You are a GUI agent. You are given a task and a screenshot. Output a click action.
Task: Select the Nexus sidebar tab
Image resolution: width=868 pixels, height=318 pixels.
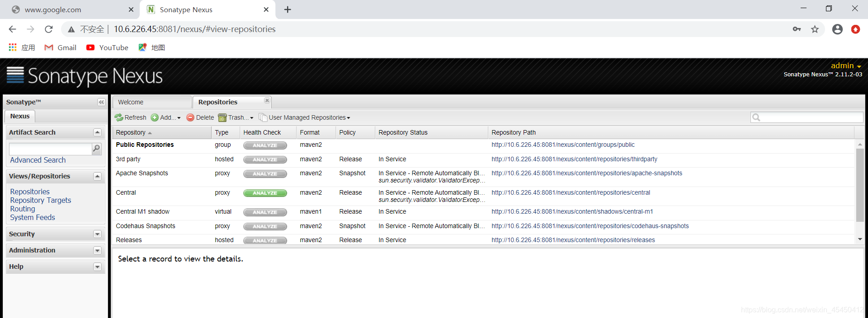click(x=20, y=116)
